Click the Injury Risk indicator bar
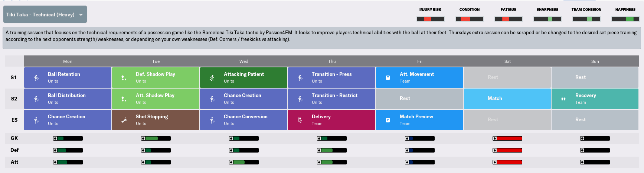 coord(431,19)
